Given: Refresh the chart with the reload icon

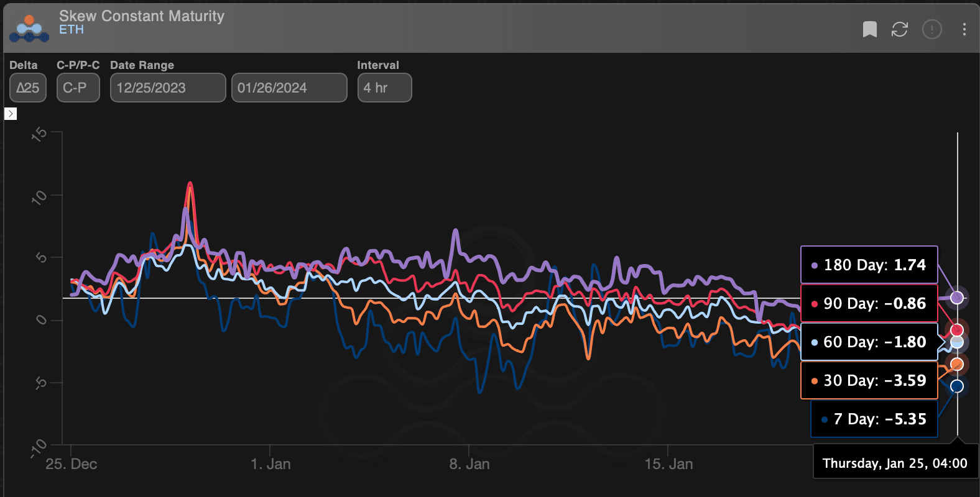Looking at the screenshot, I should (899, 29).
